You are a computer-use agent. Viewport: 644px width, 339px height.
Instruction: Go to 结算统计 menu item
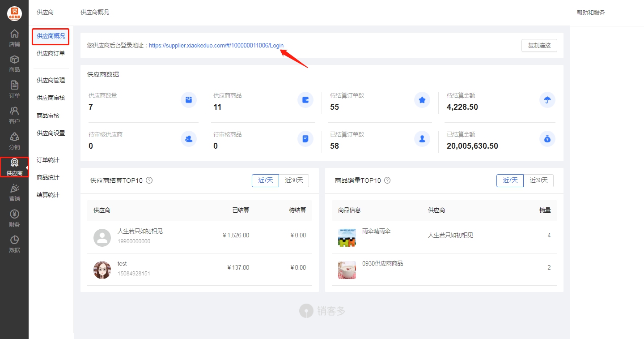[48, 195]
